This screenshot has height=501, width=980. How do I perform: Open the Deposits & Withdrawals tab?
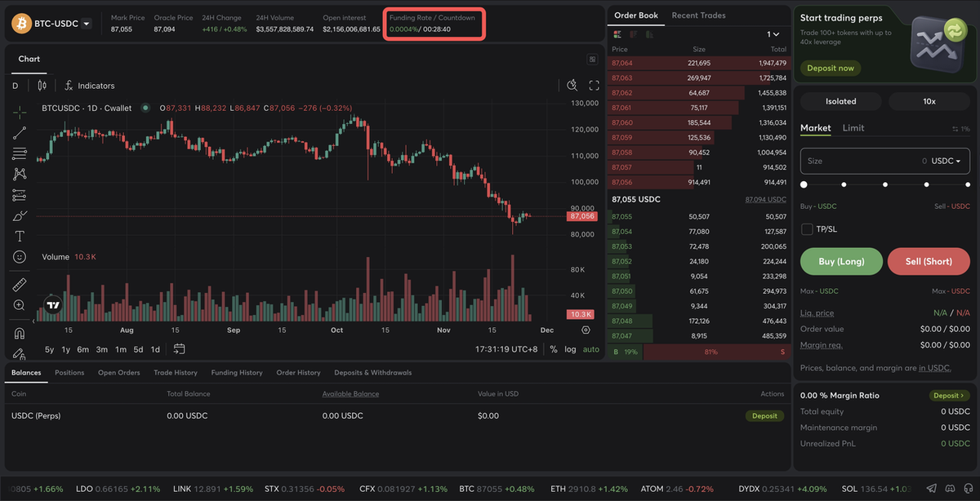373,373
